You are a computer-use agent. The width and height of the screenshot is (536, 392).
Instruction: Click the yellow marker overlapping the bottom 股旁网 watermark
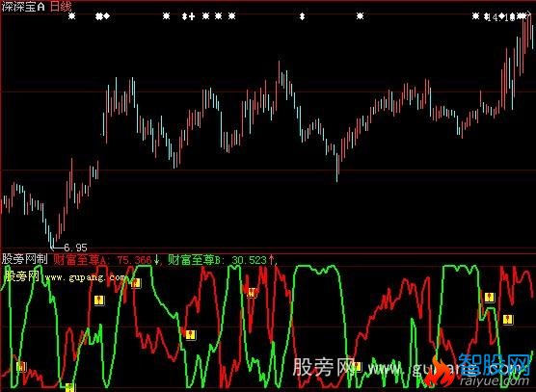click(357, 367)
